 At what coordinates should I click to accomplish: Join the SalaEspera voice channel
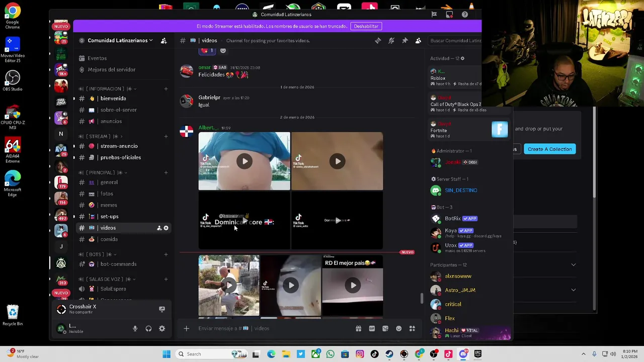[x=113, y=289]
